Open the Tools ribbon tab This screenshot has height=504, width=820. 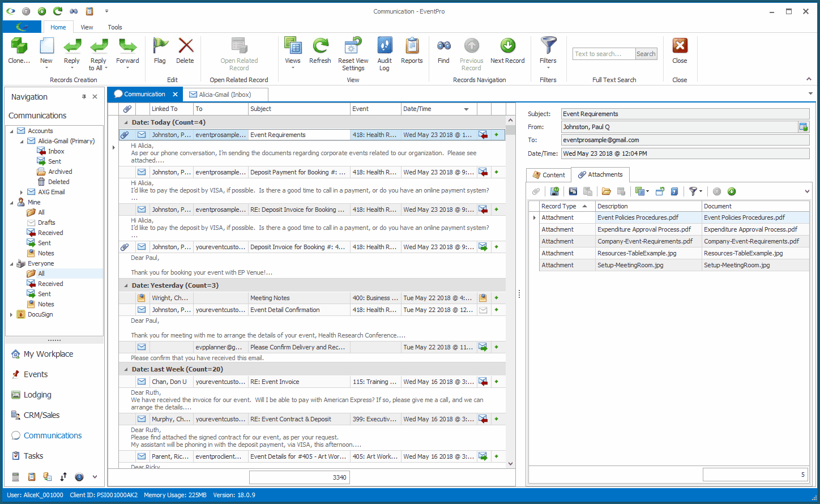115,27
